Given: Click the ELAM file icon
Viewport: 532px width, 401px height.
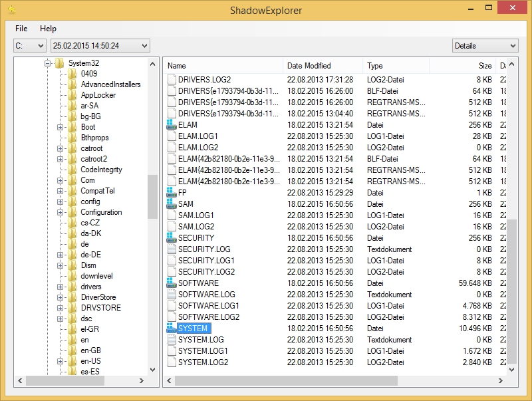Looking at the screenshot, I should click(172, 125).
